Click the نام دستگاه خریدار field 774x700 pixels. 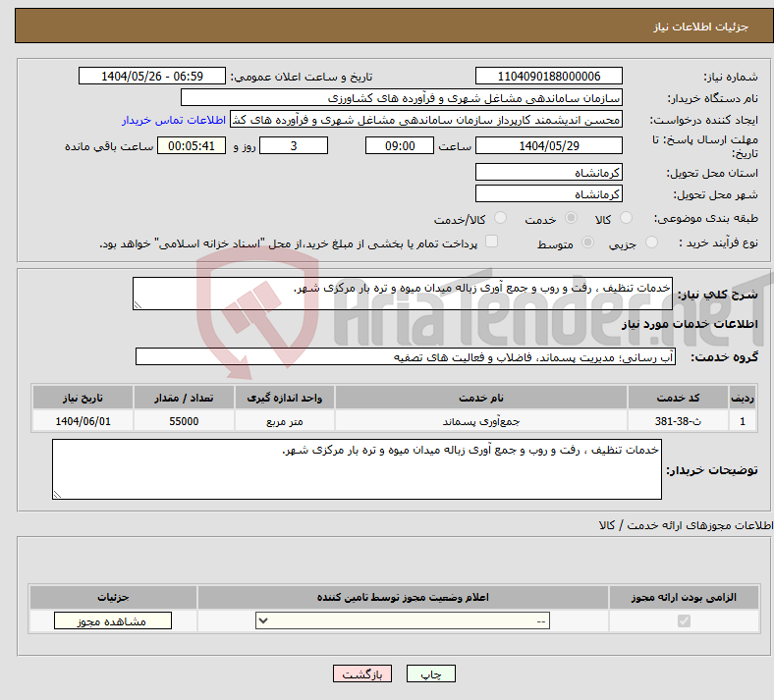click(x=401, y=98)
